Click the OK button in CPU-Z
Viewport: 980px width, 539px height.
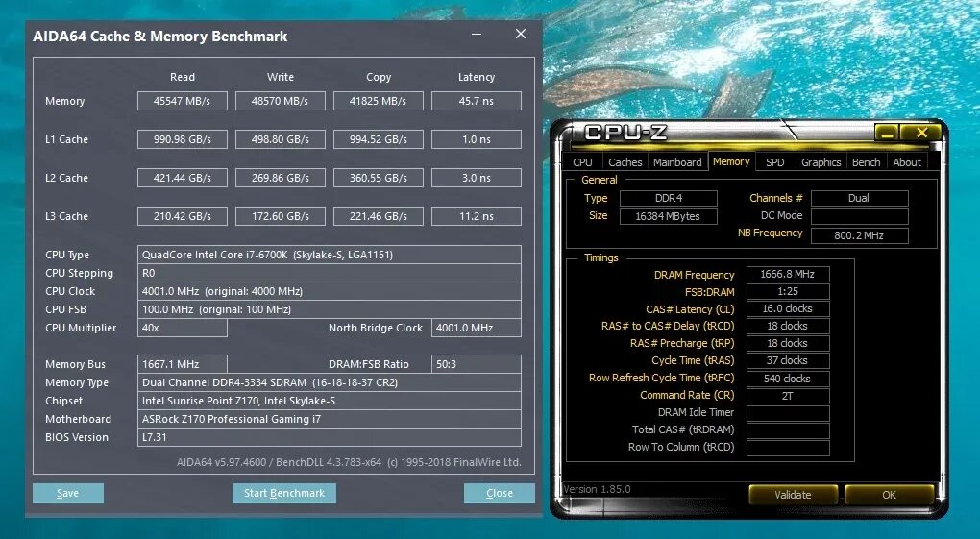click(890, 495)
